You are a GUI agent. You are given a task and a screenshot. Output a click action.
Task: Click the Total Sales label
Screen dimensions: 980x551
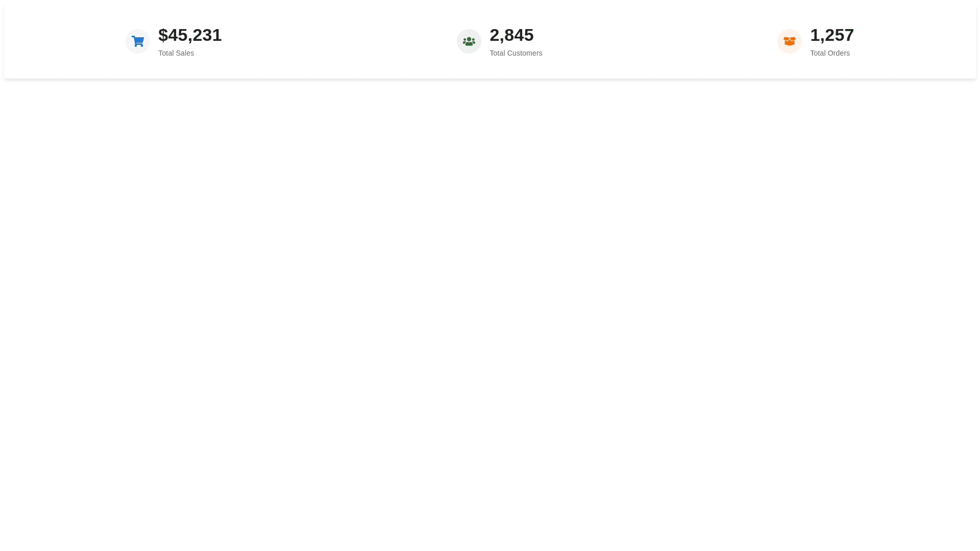176,53
